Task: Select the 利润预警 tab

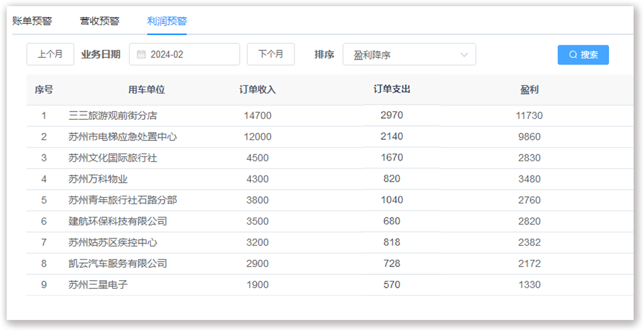Action: 167,21
